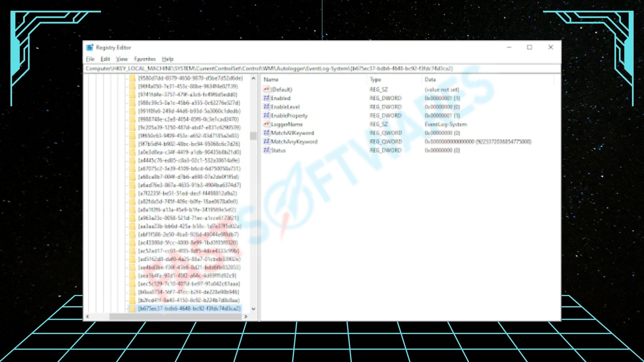
Task: Minimize the Registry Editor window
Action: [509, 48]
